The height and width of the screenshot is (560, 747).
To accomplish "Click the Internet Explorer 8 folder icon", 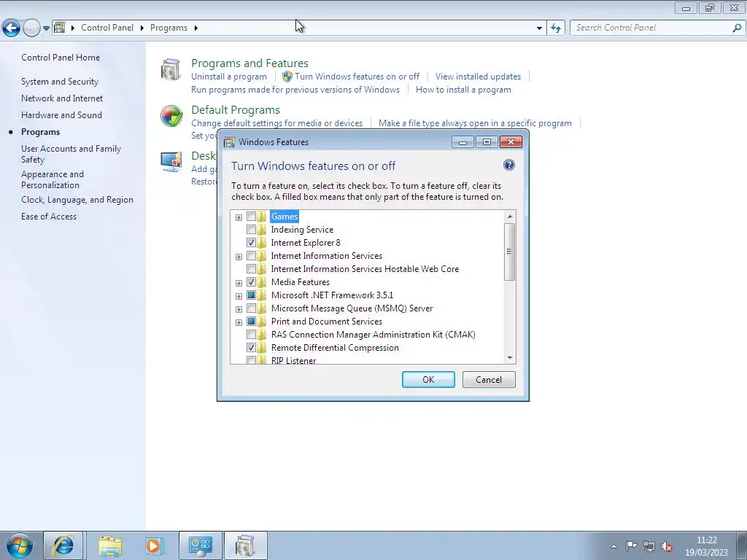I will point(262,242).
